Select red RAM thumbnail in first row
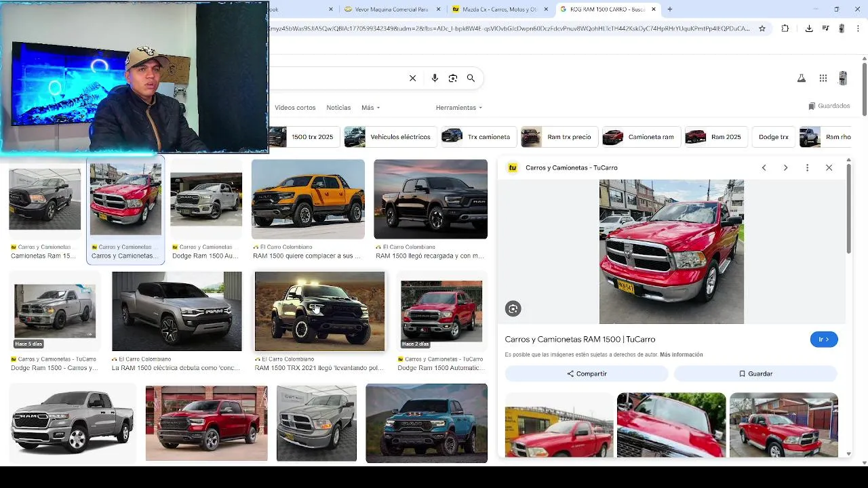Image resolution: width=868 pixels, height=488 pixels. [126, 199]
